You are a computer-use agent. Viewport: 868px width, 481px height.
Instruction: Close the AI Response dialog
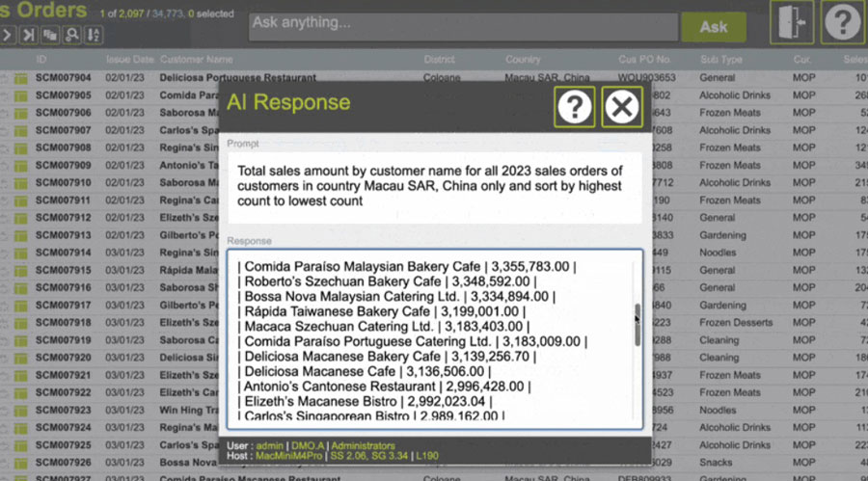[622, 106]
